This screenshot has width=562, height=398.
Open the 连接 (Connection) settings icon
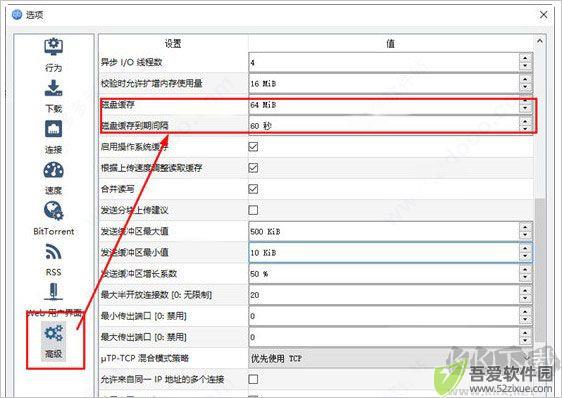[53, 129]
